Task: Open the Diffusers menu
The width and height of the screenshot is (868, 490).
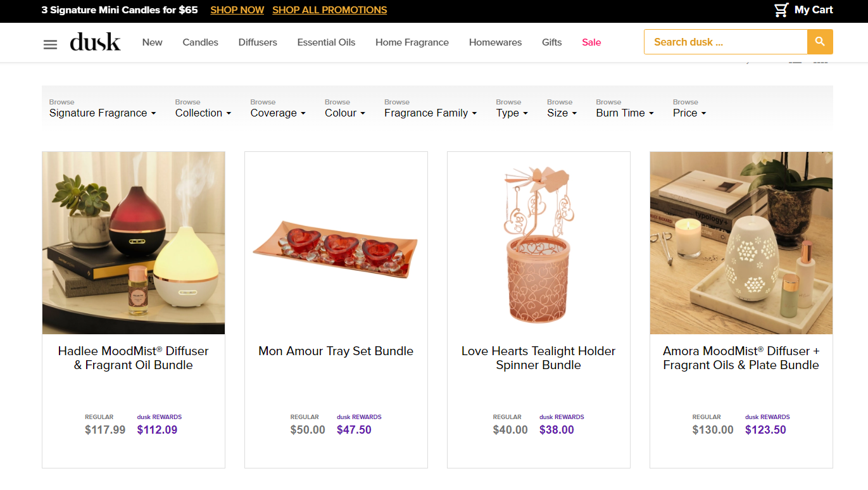Action: [258, 42]
